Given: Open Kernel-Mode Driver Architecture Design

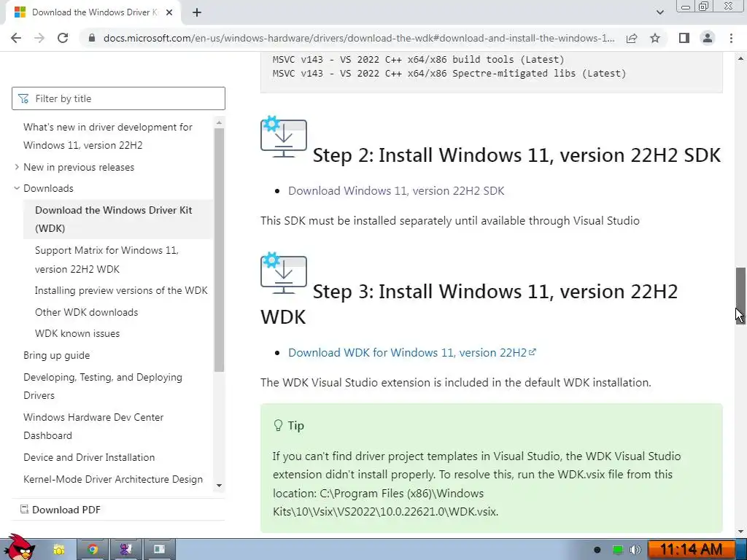Looking at the screenshot, I should tap(113, 479).
